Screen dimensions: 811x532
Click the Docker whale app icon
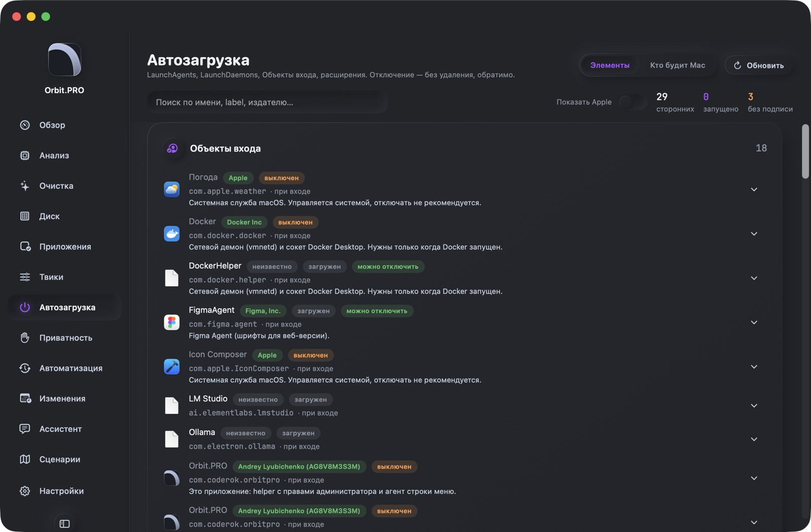tap(172, 234)
